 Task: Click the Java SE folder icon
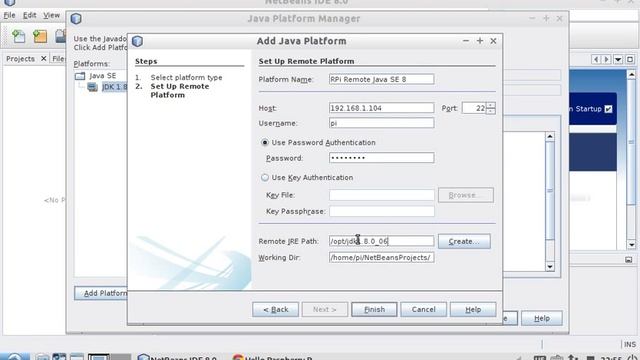click(80, 76)
